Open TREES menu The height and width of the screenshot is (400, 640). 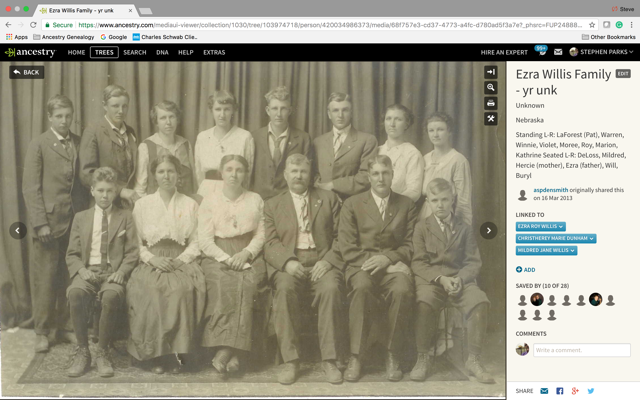coord(104,52)
